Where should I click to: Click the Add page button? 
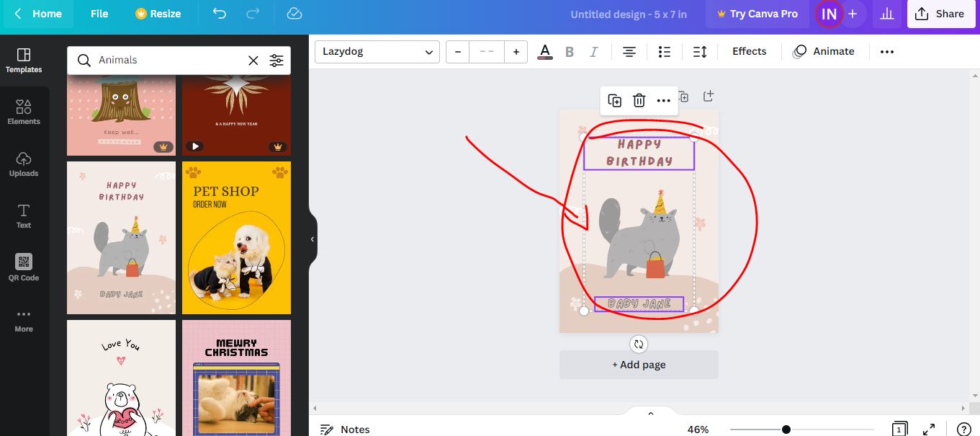coord(639,365)
